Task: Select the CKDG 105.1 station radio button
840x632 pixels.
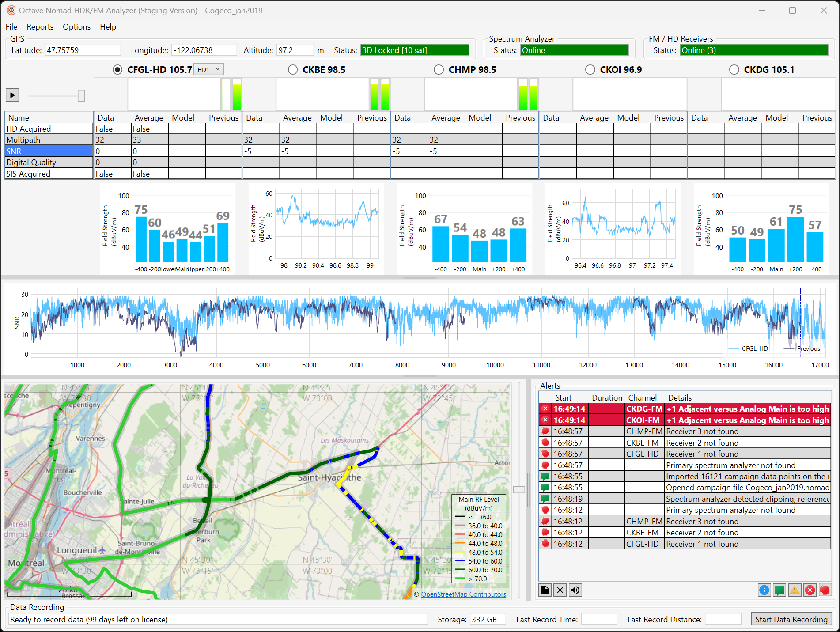Action: (734, 70)
